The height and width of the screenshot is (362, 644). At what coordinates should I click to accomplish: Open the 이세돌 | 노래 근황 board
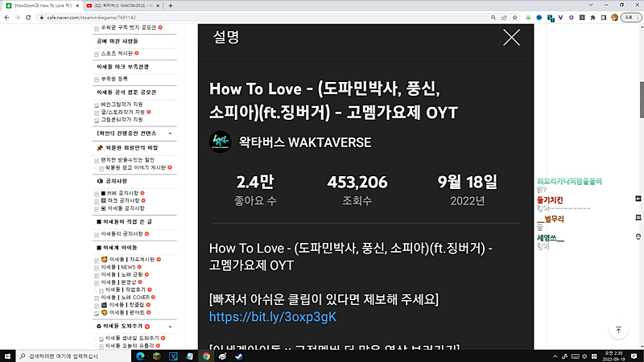coord(122,274)
